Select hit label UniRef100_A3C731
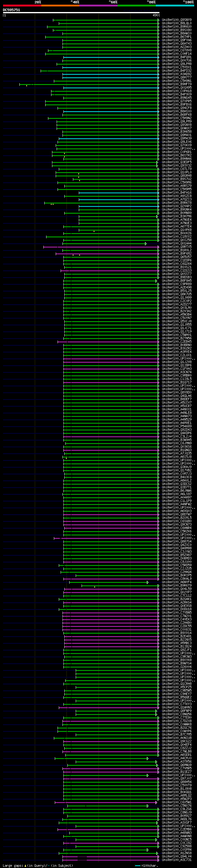 (x=177, y=860)
